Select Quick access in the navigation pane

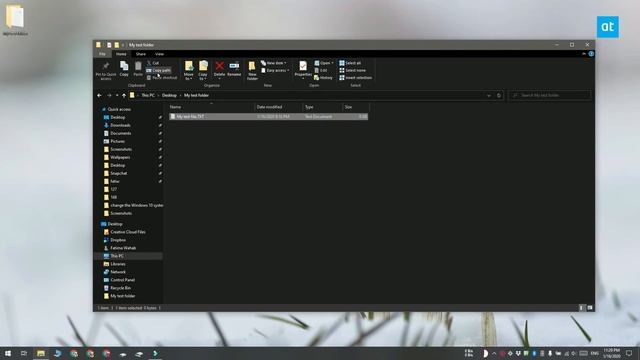(116, 109)
